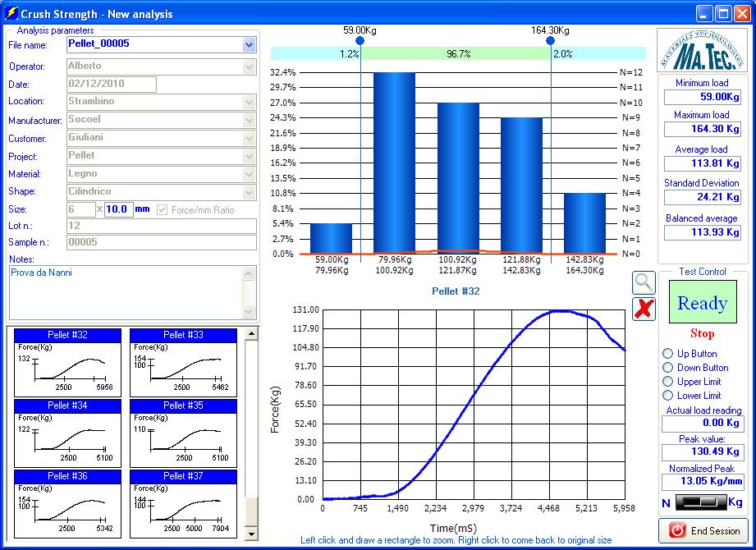Screen dimensions: 756x550
Task: Click the Ma.Tec. logo
Action: point(702,50)
